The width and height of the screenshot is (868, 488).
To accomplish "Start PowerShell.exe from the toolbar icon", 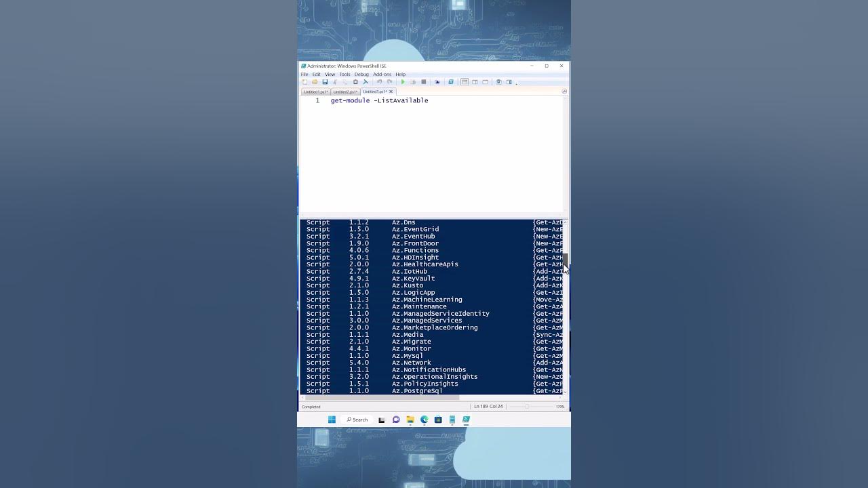I will tap(451, 82).
